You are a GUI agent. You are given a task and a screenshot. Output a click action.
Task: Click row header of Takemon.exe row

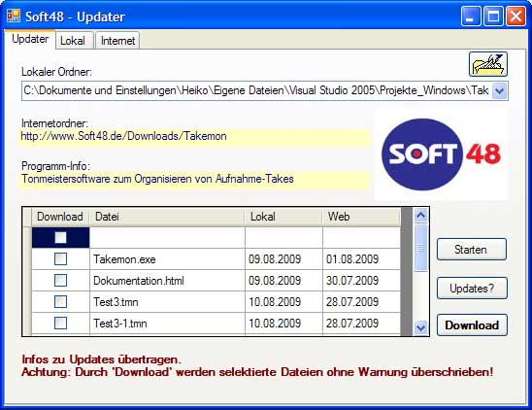click(27, 259)
